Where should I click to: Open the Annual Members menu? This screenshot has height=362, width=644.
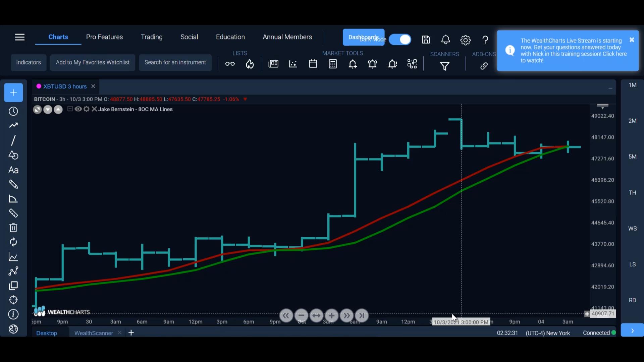(x=287, y=37)
